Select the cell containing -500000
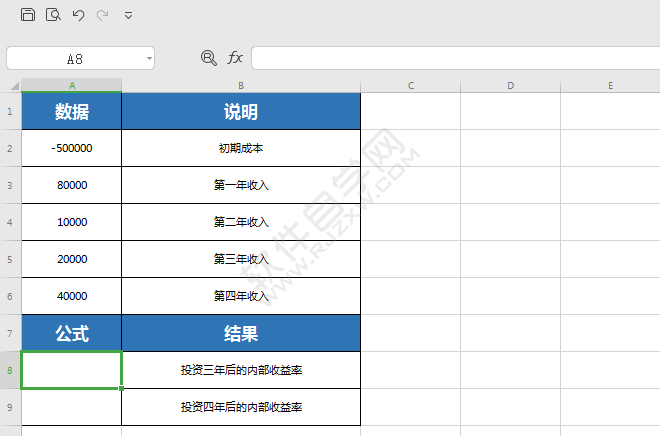 point(72,148)
